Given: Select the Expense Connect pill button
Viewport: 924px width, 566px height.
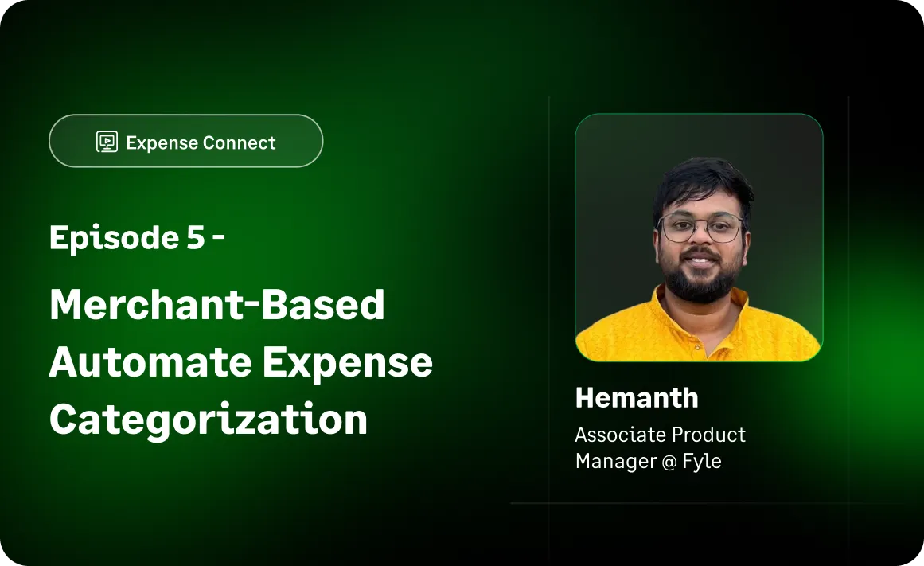Looking at the screenshot, I should pyautogui.click(x=185, y=141).
